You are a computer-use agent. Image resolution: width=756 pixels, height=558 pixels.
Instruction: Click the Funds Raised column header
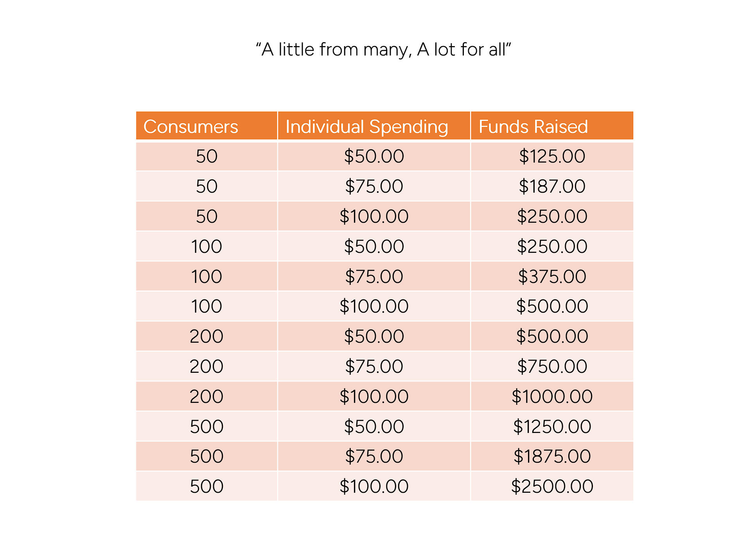tap(533, 127)
